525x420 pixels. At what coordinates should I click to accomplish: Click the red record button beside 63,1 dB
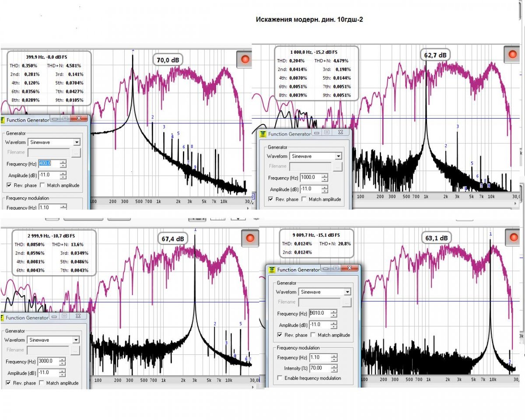(513, 238)
